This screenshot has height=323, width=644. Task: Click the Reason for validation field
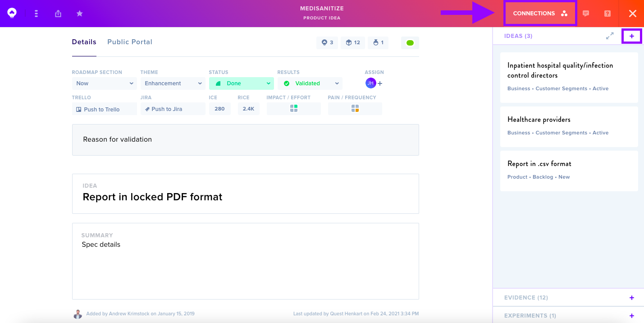[x=246, y=140]
